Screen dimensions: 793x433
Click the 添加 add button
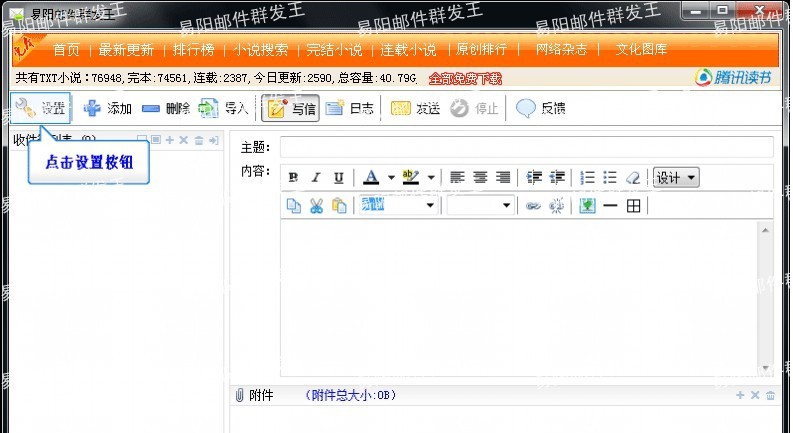107,108
